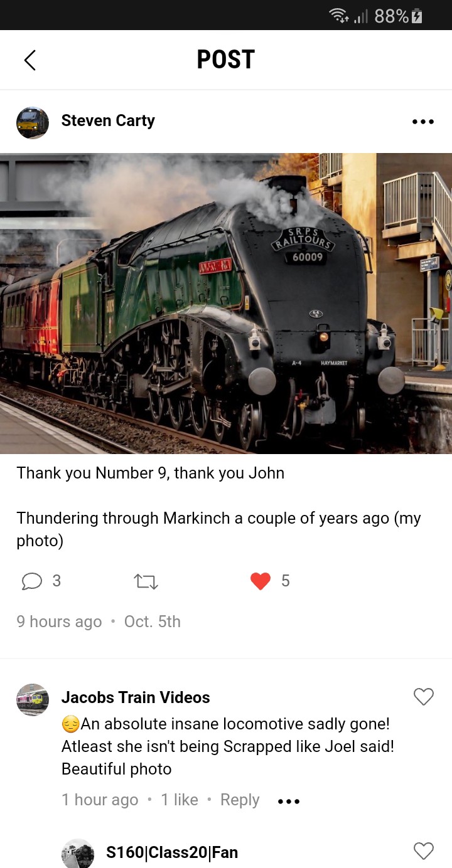Viewport: 452px width, 868px height.
Task: Open Steven Carty's profile picture
Action: (x=33, y=122)
